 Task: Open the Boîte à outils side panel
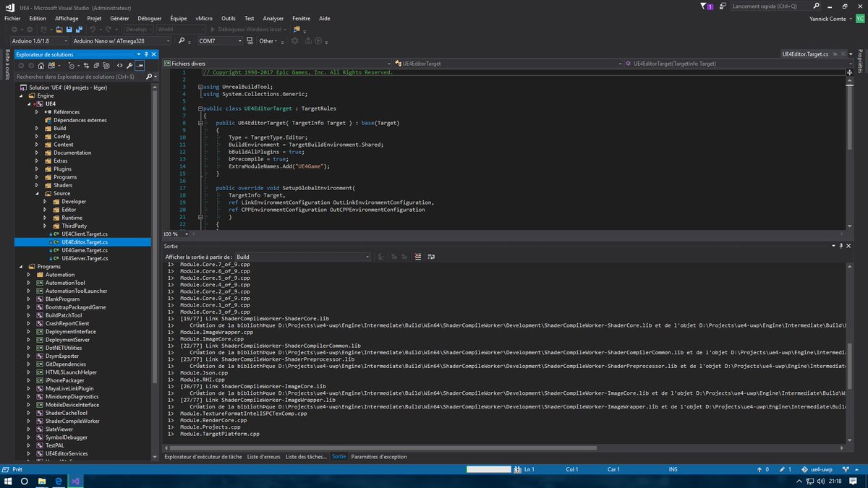tap(7, 65)
